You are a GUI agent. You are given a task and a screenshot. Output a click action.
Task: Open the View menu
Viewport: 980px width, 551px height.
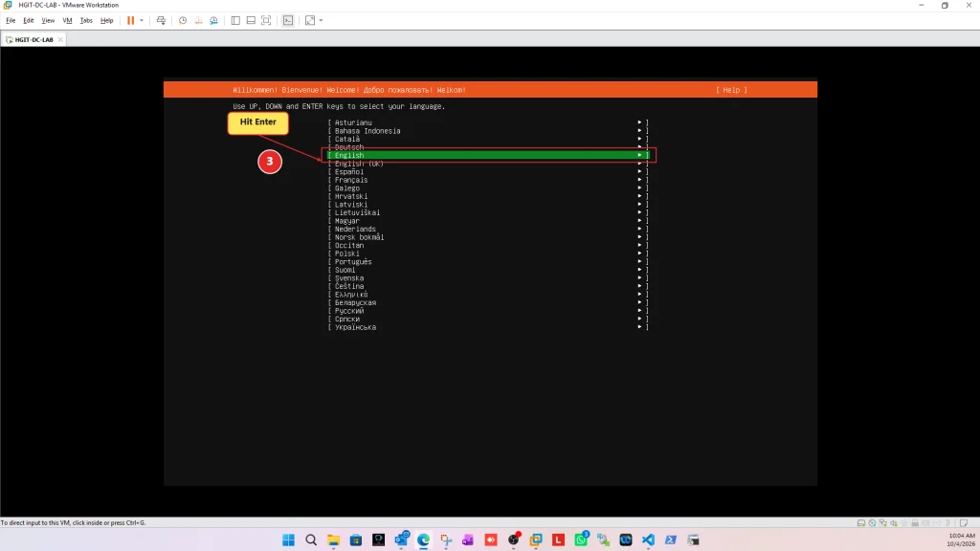[x=48, y=21]
